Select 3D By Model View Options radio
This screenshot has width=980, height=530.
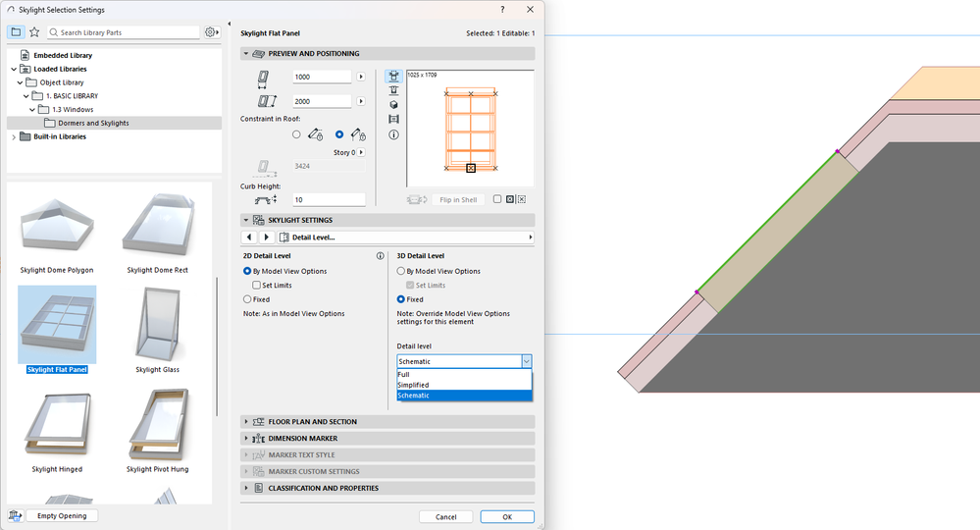(x=401, y=271)
